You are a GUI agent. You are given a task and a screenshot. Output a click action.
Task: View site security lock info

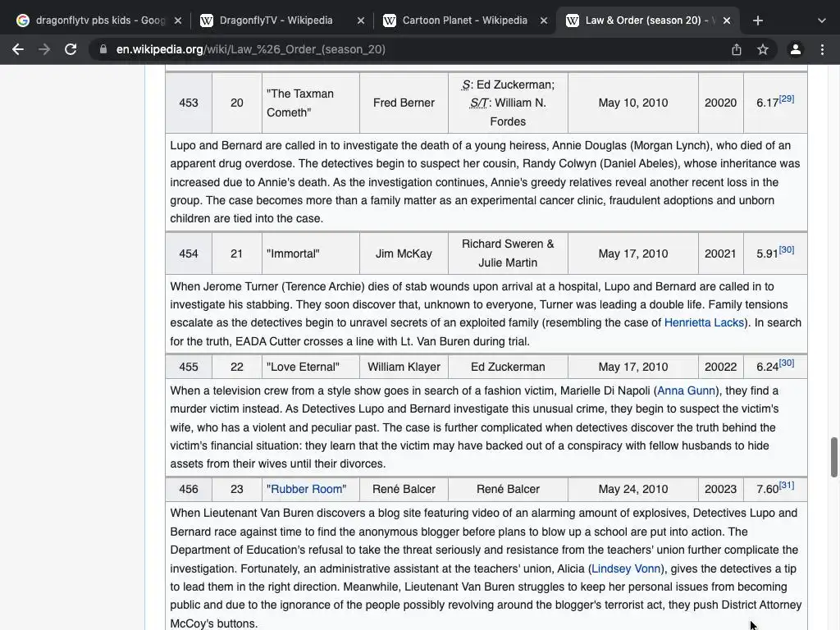(x=103, y=49)
